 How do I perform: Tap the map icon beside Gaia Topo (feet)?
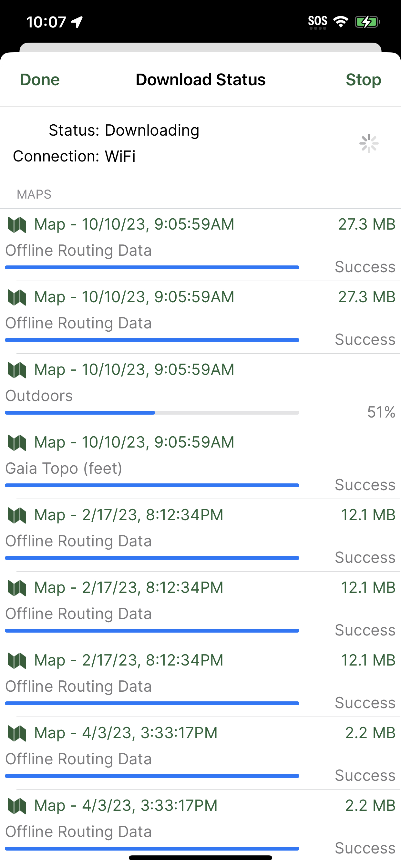(x=17, y=443)
